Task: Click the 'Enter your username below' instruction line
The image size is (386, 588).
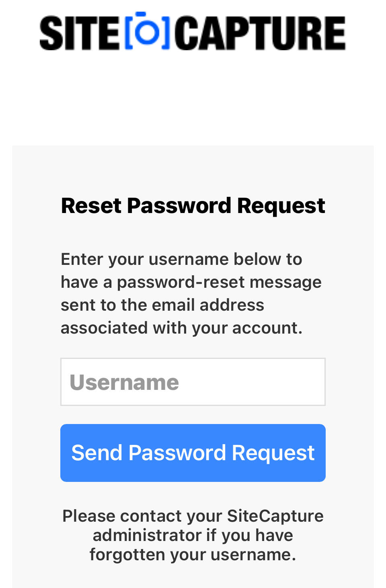Action: point(181,259)
